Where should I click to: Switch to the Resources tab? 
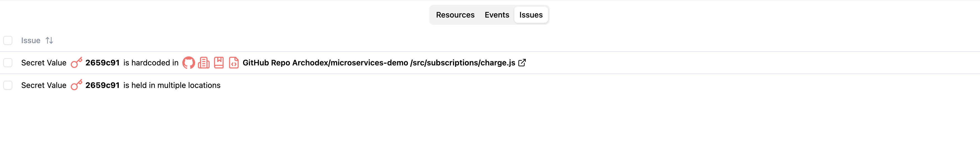click(x=455, y=15)
